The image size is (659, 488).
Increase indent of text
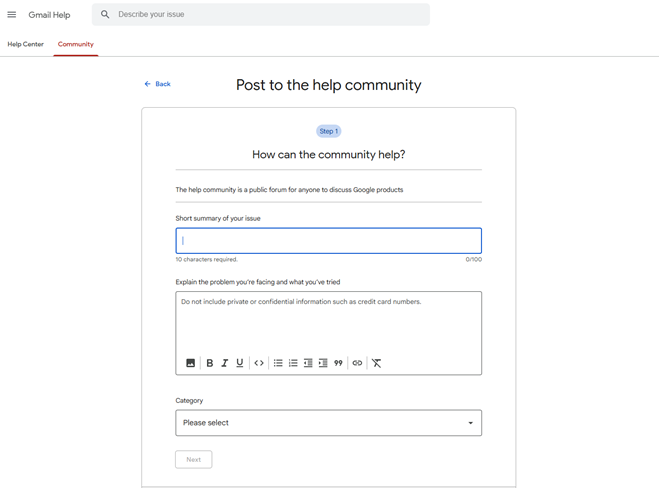[x=323, y=363]
